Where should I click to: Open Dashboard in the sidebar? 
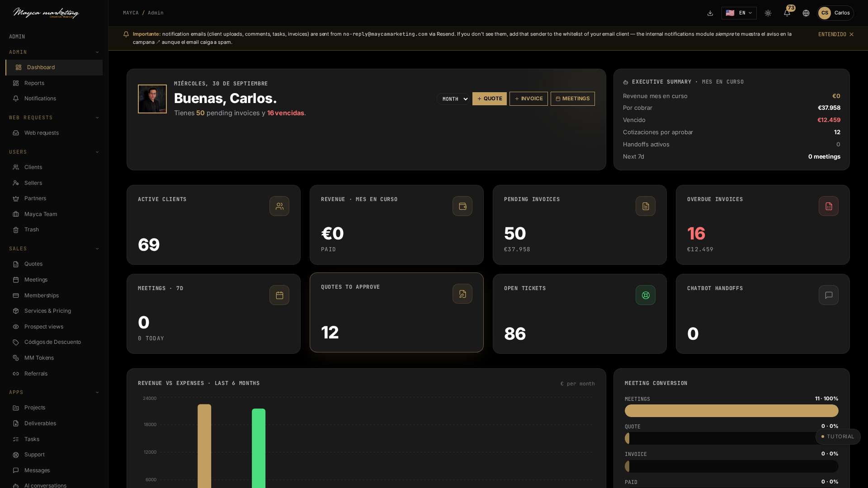(54, 67)
